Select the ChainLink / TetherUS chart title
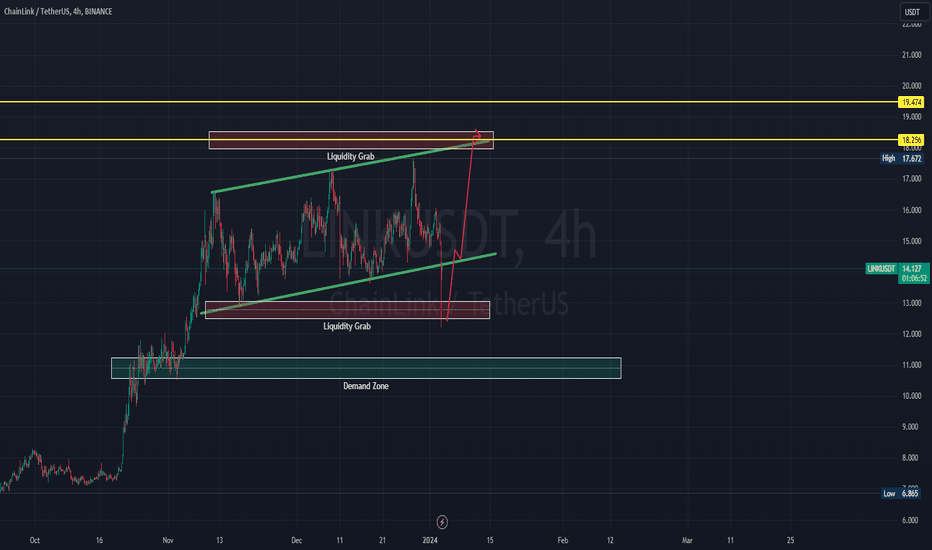The height and width of the screenshot is (550, 932). pos(58,11)
